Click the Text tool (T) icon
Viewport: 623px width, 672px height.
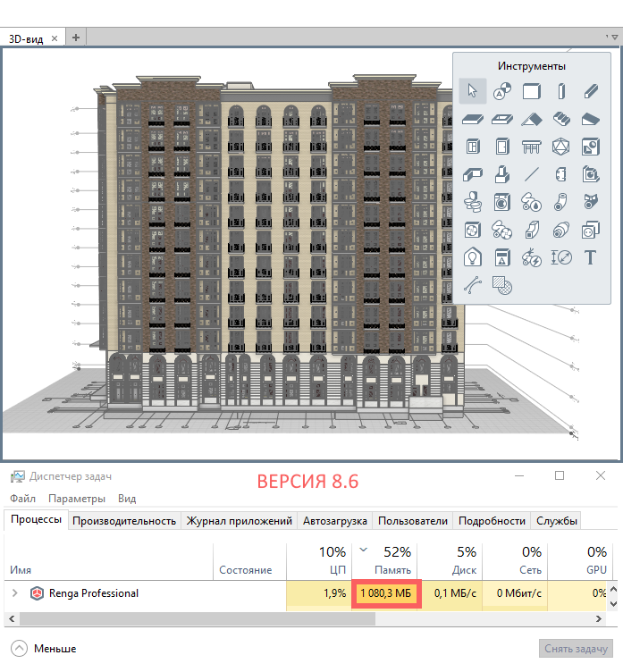(x=590, y=258)
